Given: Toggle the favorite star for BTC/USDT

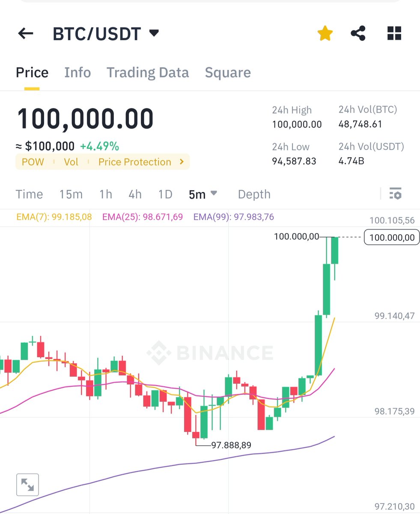Looking at the screenshot, I should point(325,33).
